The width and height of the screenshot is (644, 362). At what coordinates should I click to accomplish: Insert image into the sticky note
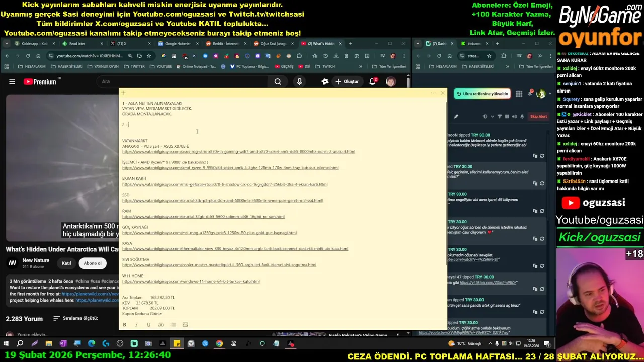(x=185, y=325)
